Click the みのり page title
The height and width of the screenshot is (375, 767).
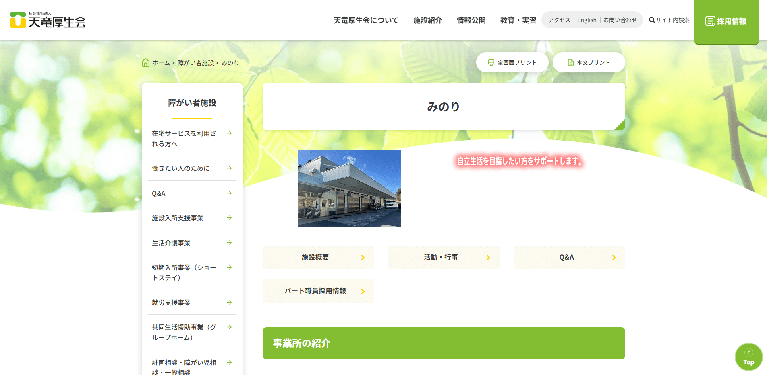tap(444, 107)
